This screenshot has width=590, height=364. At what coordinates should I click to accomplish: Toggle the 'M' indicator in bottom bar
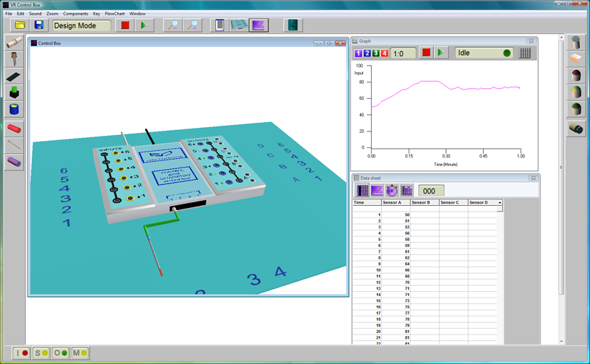[79, 353]
